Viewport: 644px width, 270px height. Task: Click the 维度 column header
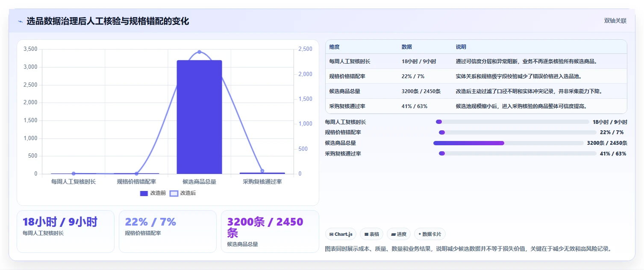[x=335, y=47]
